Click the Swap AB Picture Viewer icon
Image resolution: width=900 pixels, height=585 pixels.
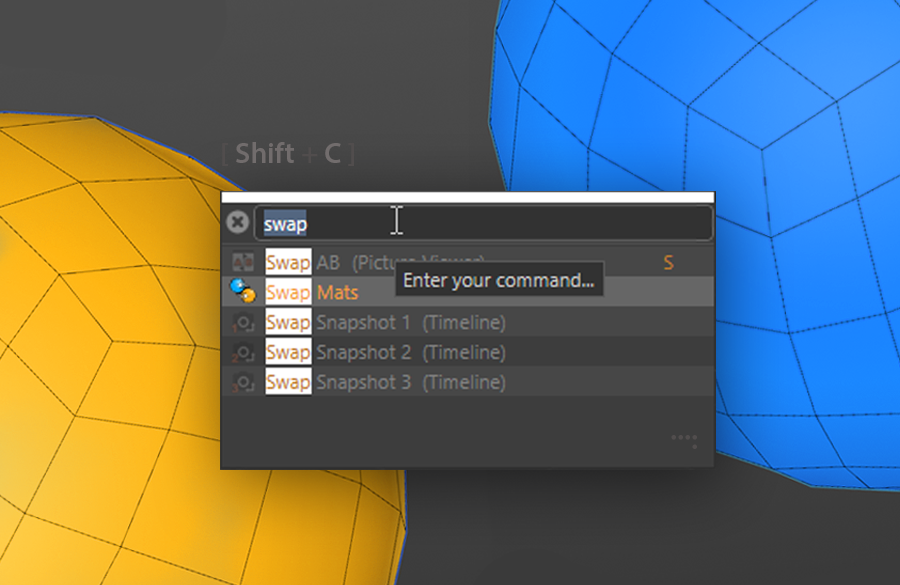243,262
